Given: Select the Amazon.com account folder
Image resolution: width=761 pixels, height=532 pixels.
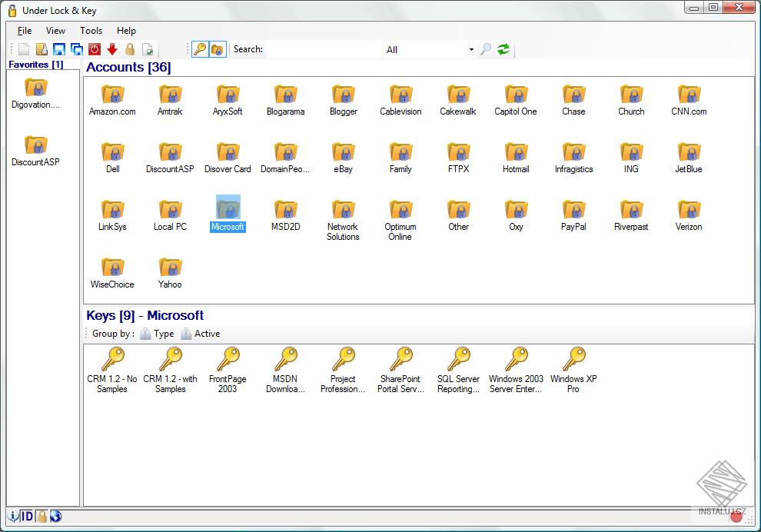Looking at the screenshot, I should pos(112,101).
